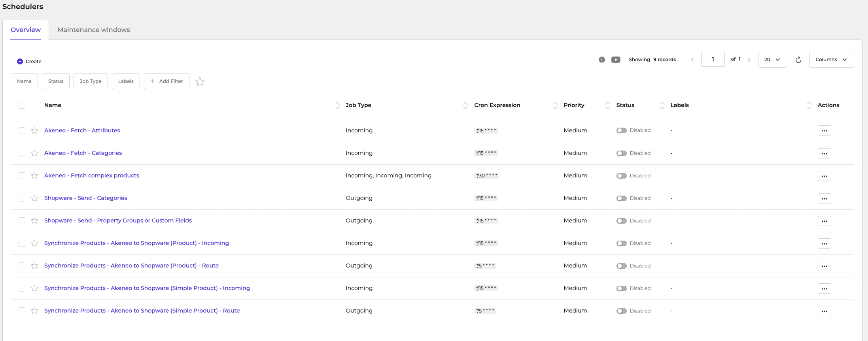Enable the Akeneo - Fetch - Categories scheduler toggle
Screen dimensions: 868x341
(x=621, y=153)
